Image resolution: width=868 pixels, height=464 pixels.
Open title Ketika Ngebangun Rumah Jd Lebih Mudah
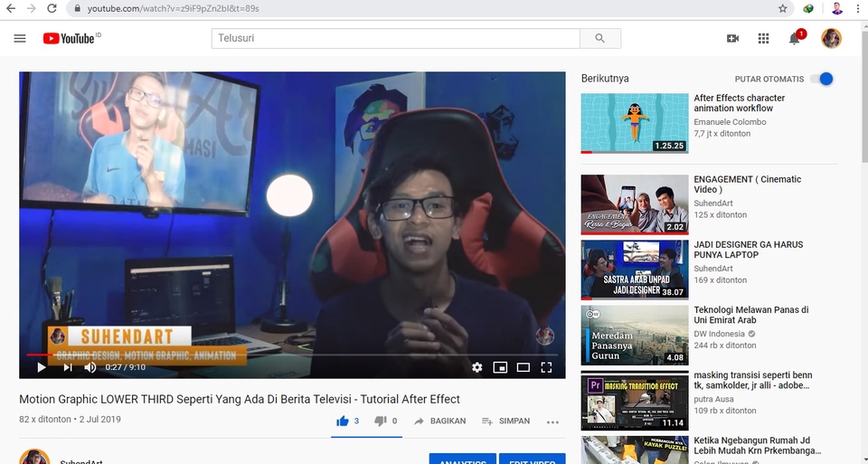pyautogui.click(x=758, y=446)
